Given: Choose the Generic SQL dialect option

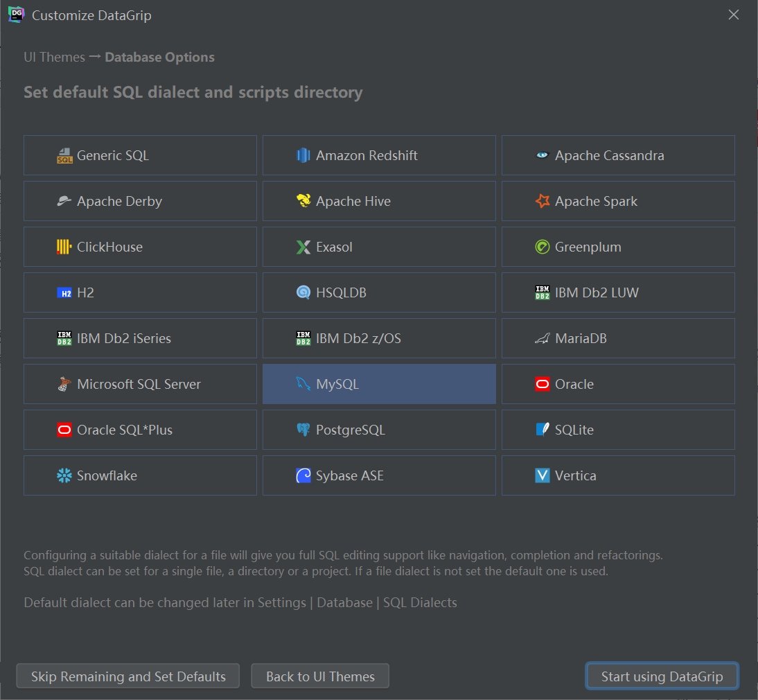Looking at the screenshot, I should [140, 155].
